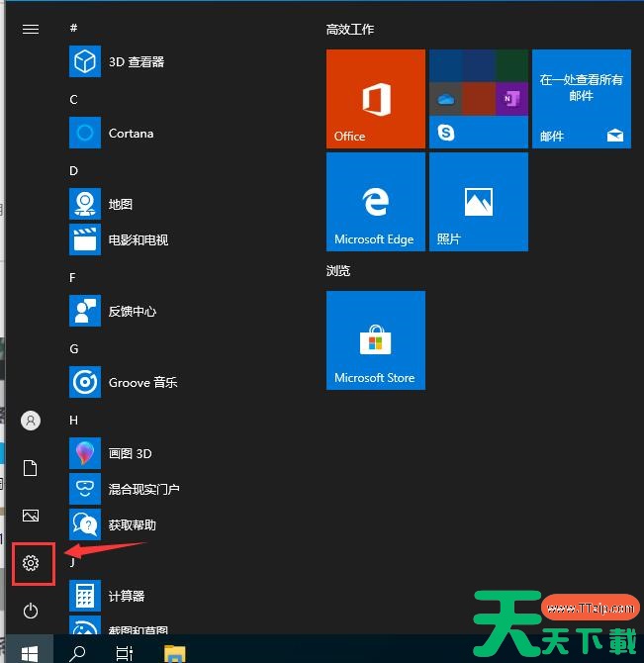Open Task View on taskbar
The image size is (644, 663).
click(x=125, y=653)
